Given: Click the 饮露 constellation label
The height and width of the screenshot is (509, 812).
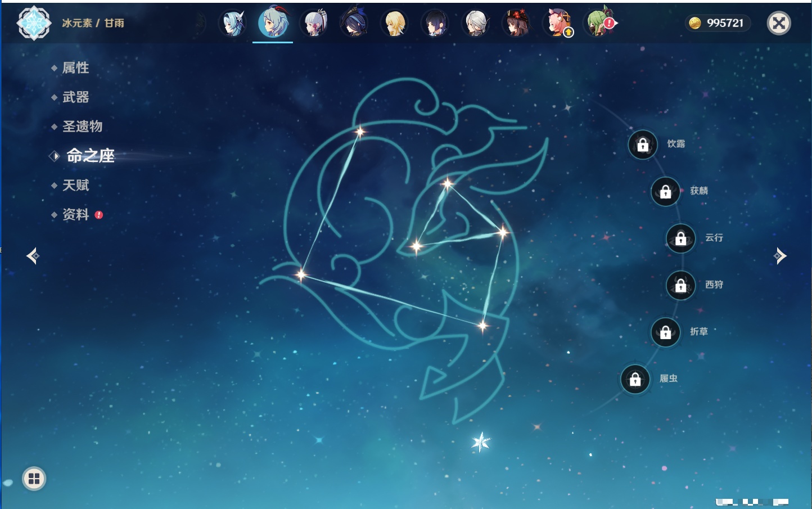Looking at the screenshot, I should [x=676, y=144].
